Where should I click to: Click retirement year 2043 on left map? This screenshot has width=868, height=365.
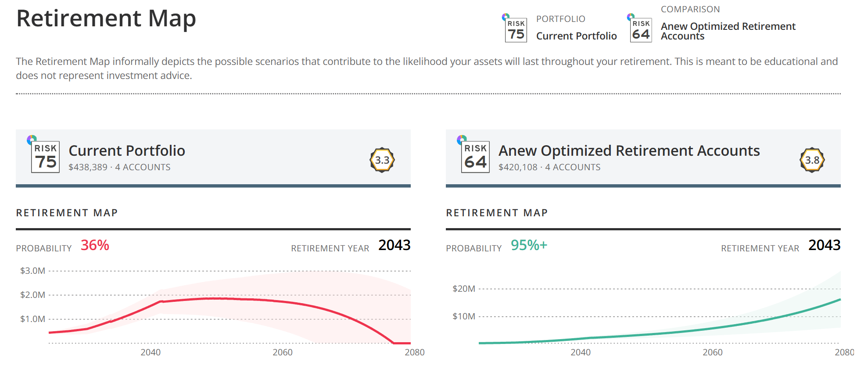click(x=394, y=245)
